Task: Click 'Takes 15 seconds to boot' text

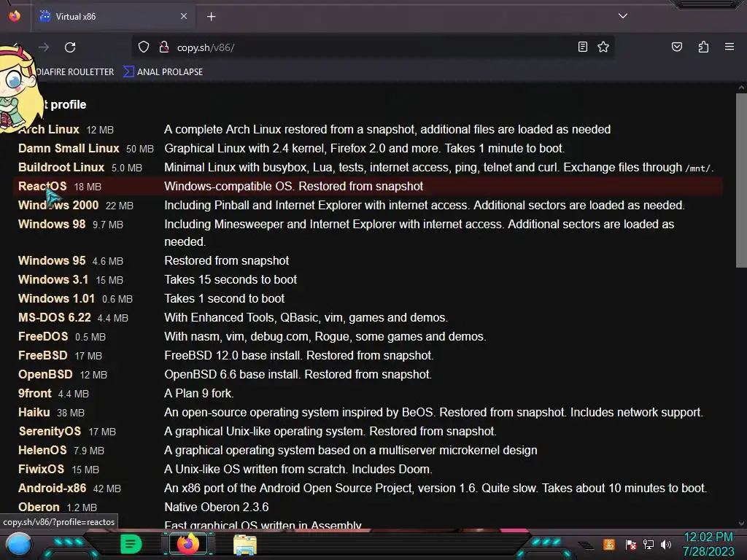Action: 231,279
